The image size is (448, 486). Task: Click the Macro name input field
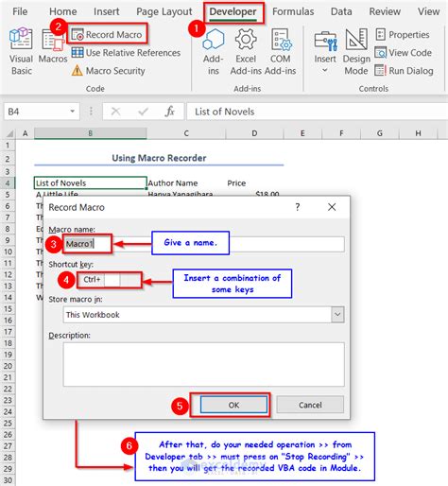coord(203,244)
